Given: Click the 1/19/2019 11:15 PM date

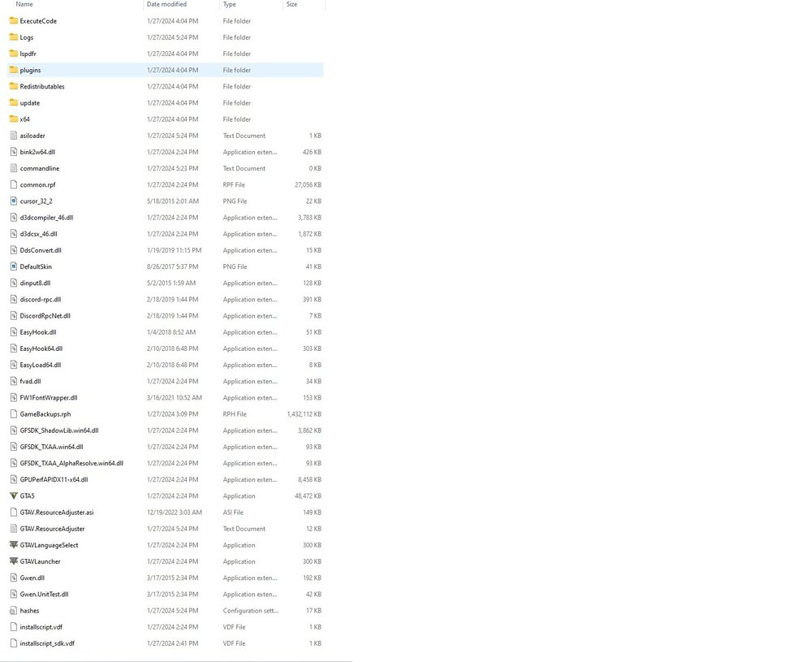Looking at the screenshot, I should [x=174, y=250].
